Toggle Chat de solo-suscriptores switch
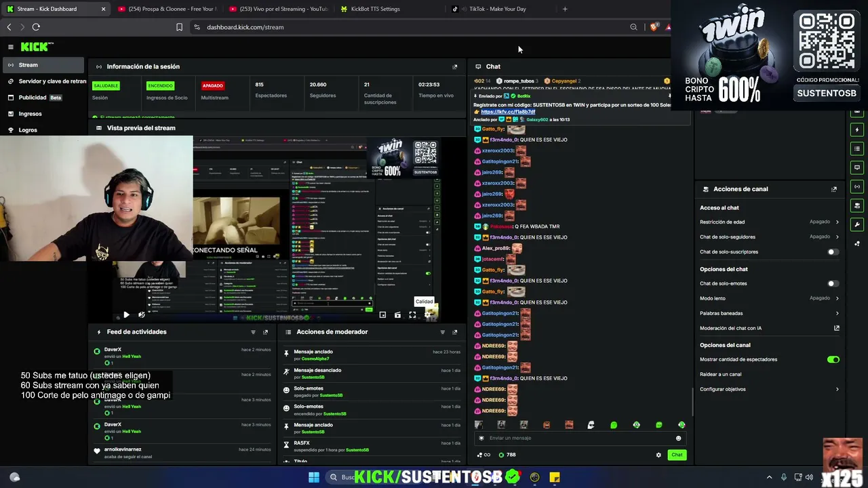868x488 pixels. [x=833, y=252]
